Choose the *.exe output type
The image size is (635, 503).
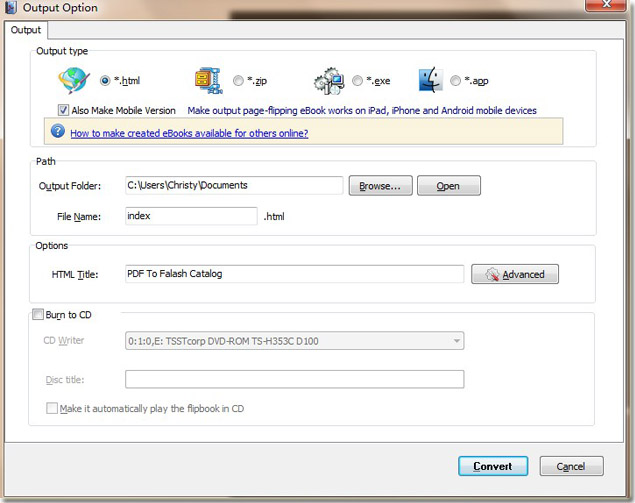point(357,81)
